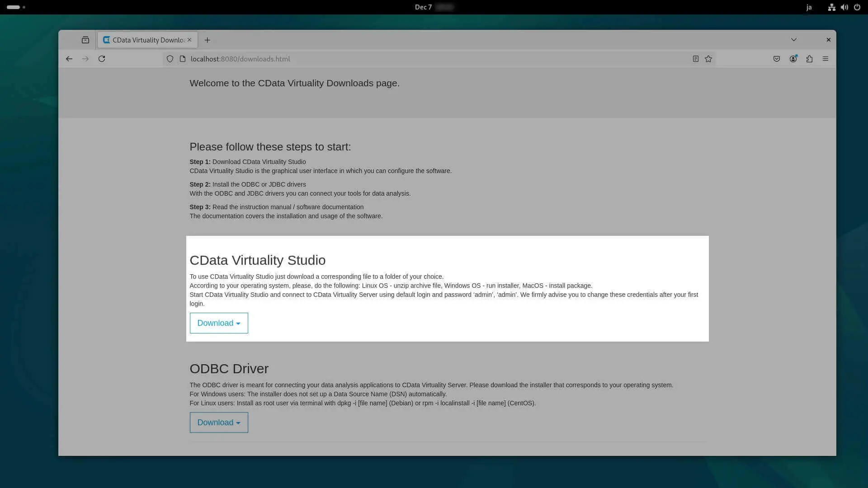Open list all tabs chevron
The width and height of the screenshot is (868, 488).
pos(794,40)
